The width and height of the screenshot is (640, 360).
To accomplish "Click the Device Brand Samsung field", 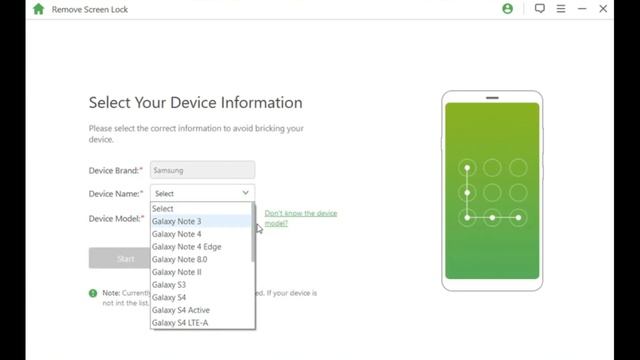I will [x=202, y=170].
